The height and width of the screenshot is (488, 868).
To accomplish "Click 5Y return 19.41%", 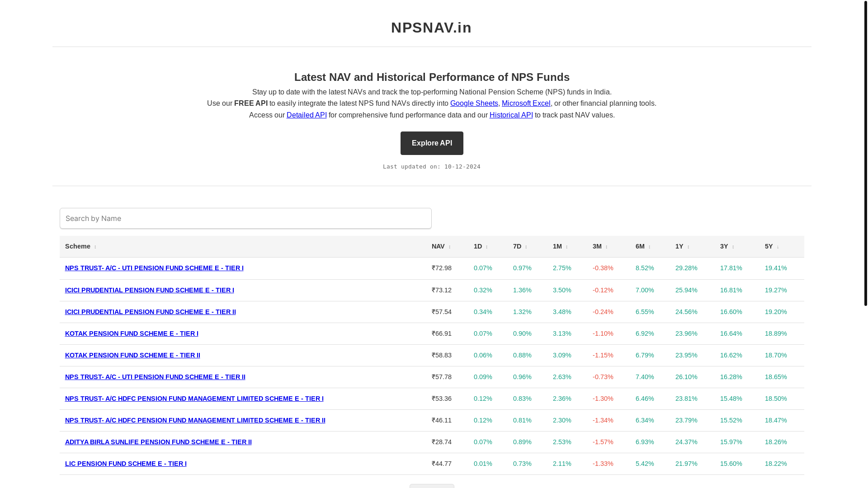I will click(x=776, y=268).
